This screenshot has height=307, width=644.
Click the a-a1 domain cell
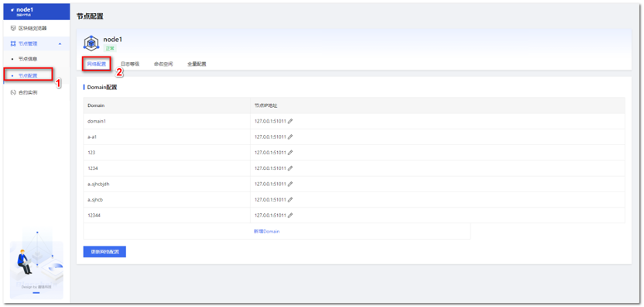pyautogui.click(x=166, y=136)
